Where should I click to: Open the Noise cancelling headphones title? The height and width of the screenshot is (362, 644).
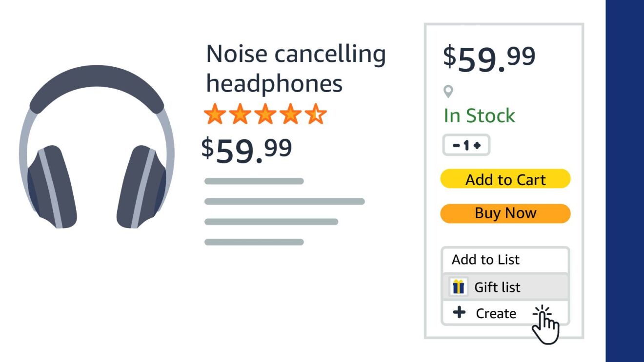click(296, 68)
